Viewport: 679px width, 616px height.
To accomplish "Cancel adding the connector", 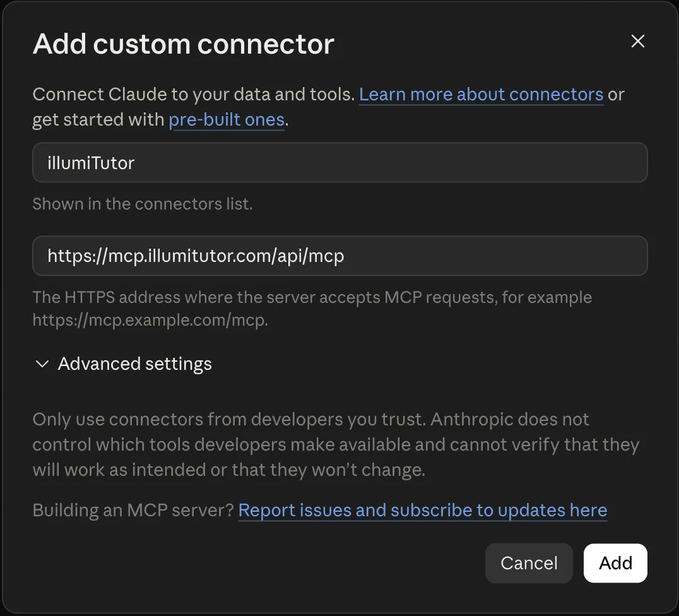I will coord(529,563).
